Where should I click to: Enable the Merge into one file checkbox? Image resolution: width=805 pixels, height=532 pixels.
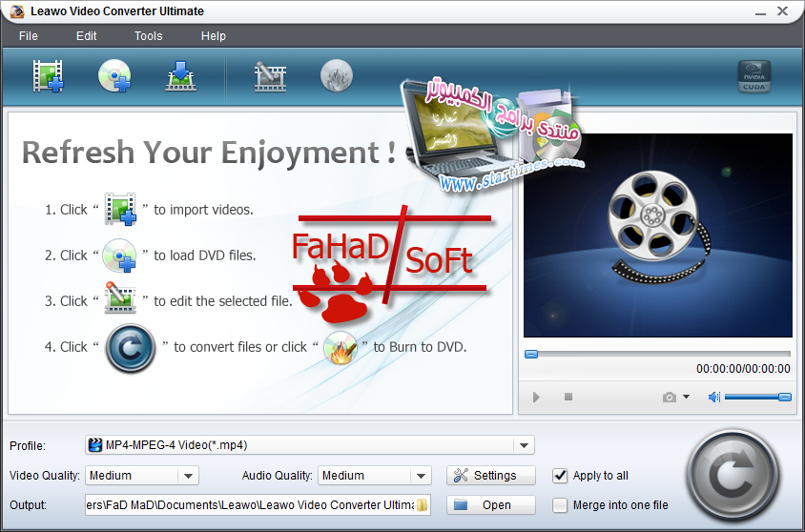[x=560, y=505]
